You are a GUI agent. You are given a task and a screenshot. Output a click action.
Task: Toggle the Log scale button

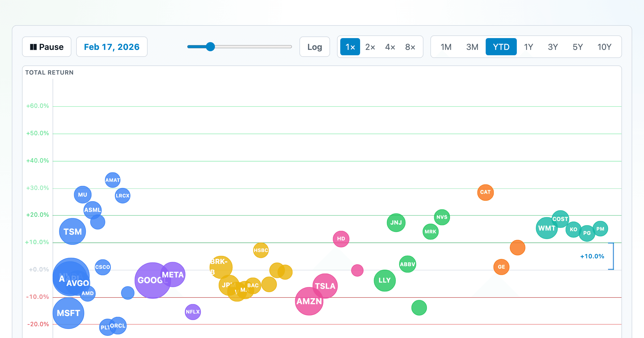click(315, 47)
